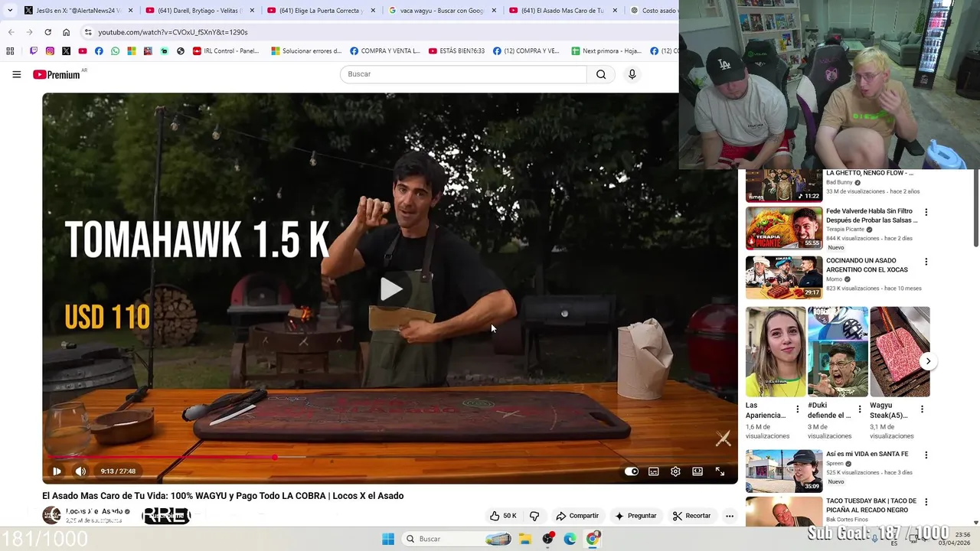Open options for TACO TUESDAY BAK video
This screenshot has height=551, width=980.
coord(926,502)
